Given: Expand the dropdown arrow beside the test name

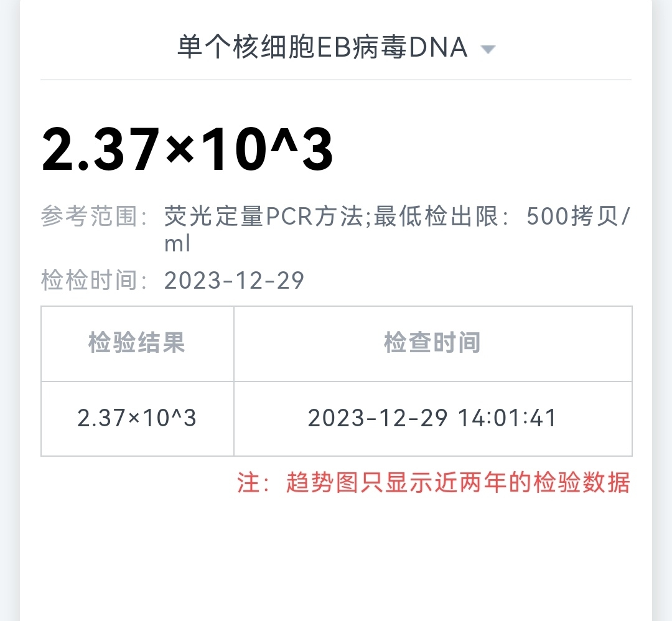Looking at the screenshot, I should tap(488, 50).
